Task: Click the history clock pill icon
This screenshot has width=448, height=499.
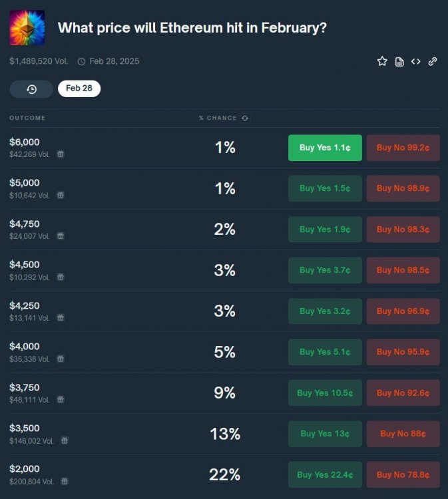Action: click(x=31, y=88)
